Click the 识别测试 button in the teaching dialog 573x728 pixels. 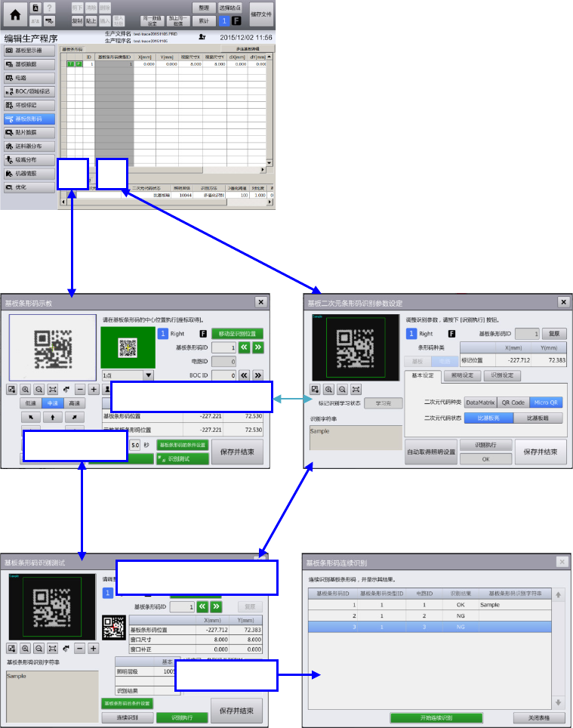click(183, 458)
